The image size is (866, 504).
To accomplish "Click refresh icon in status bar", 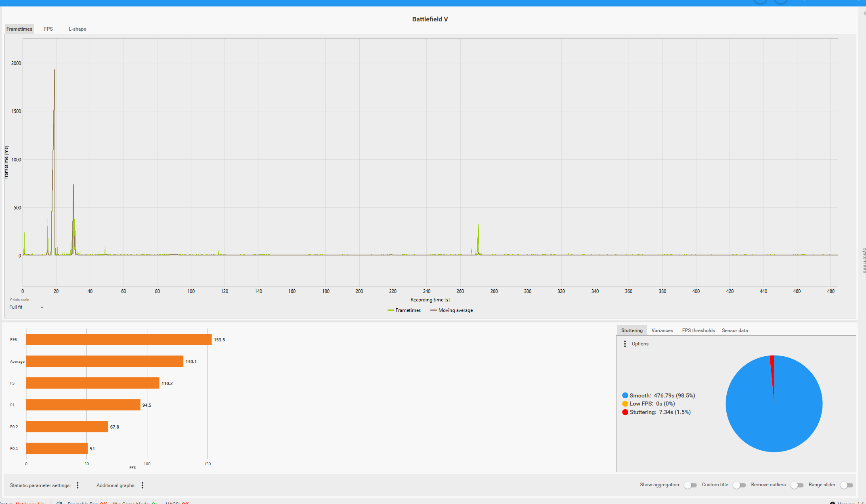I will click(59, 503).
